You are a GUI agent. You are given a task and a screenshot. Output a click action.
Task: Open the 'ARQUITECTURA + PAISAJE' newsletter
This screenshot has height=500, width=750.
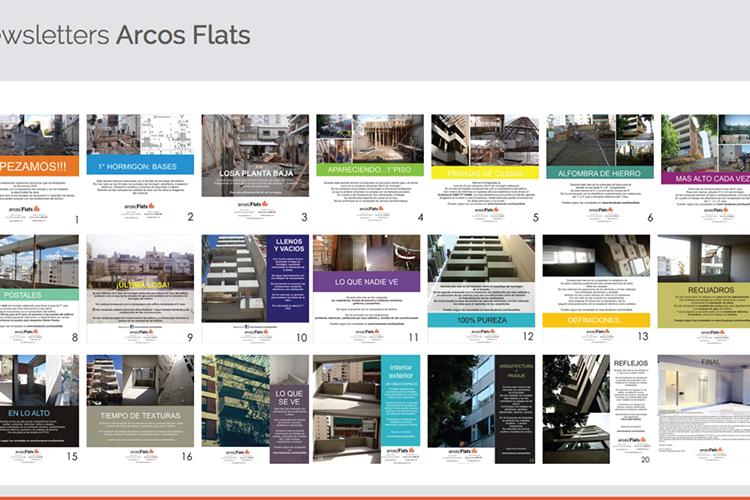point(481,409)
